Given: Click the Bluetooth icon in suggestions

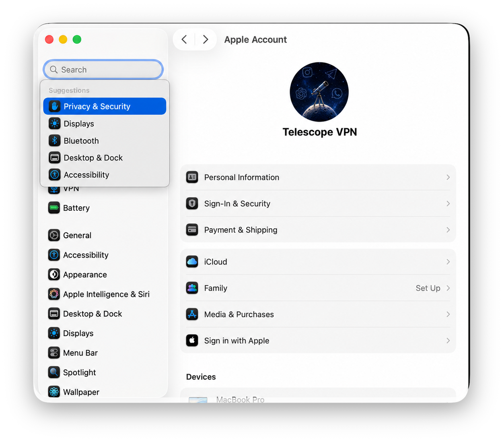Looking at the screenshot, I should [55, 140].
